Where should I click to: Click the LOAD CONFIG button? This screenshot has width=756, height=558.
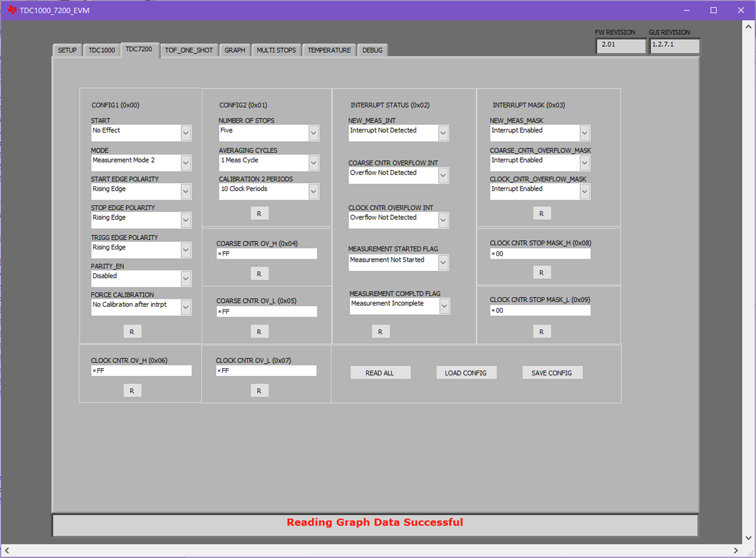(466, 373)
